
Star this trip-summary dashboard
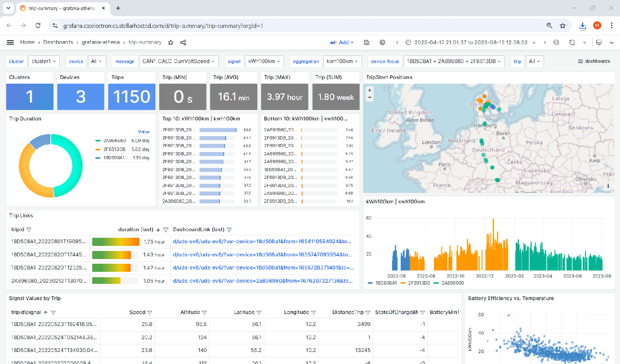coord(170,42)
